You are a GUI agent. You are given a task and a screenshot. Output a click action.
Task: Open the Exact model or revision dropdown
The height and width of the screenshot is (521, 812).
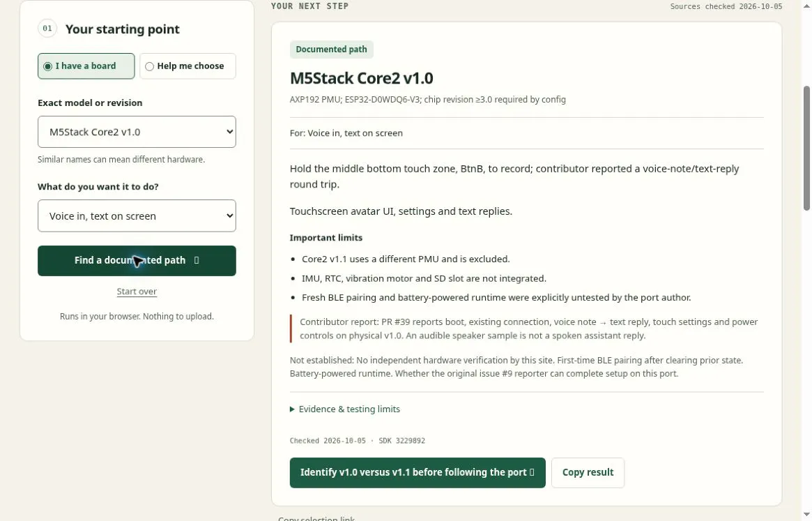click(137, 132)
